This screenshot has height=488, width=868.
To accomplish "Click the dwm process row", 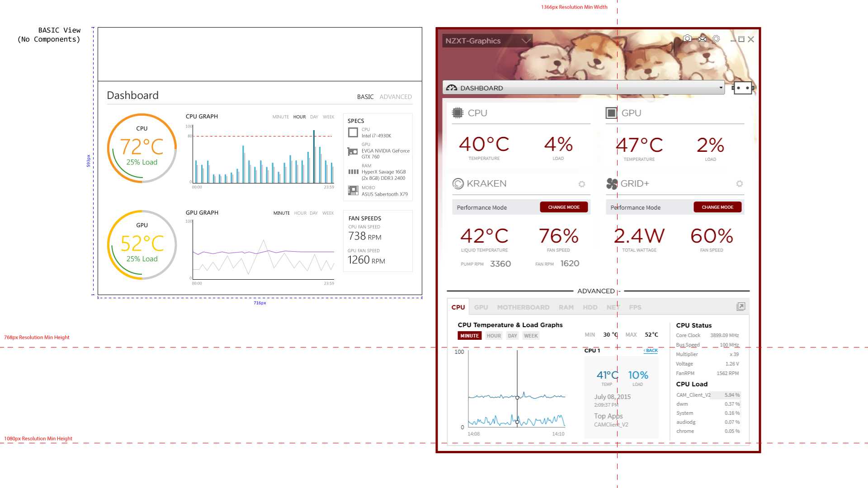I will [708, 404].
